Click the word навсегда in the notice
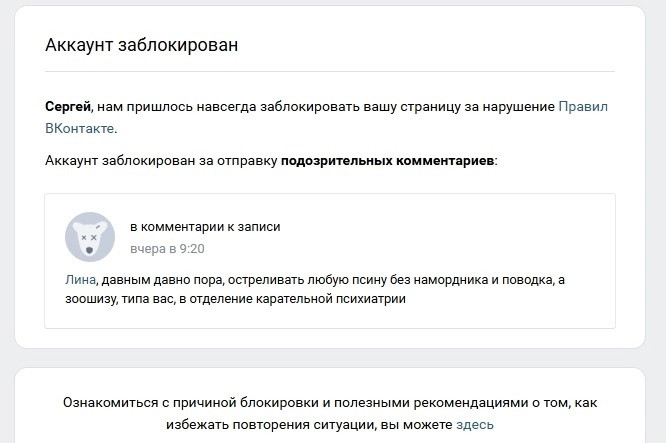This screenshot has width=666, height=443. coord(226,107)
